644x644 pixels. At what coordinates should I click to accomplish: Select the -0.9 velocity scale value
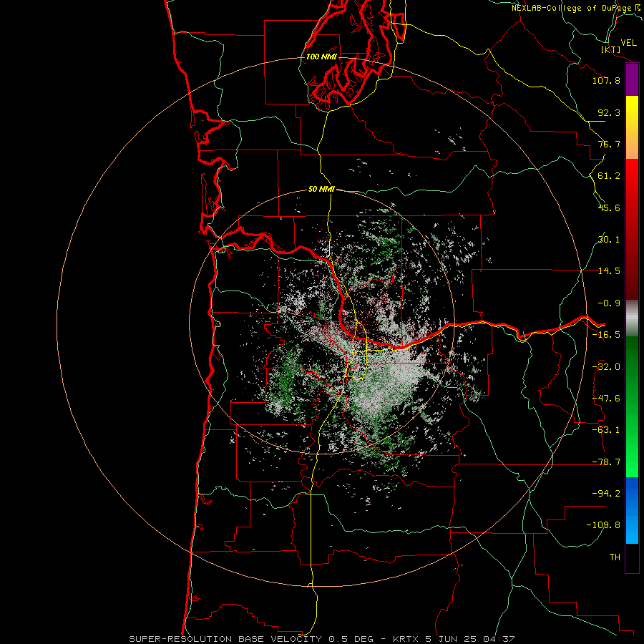point(609,303)
